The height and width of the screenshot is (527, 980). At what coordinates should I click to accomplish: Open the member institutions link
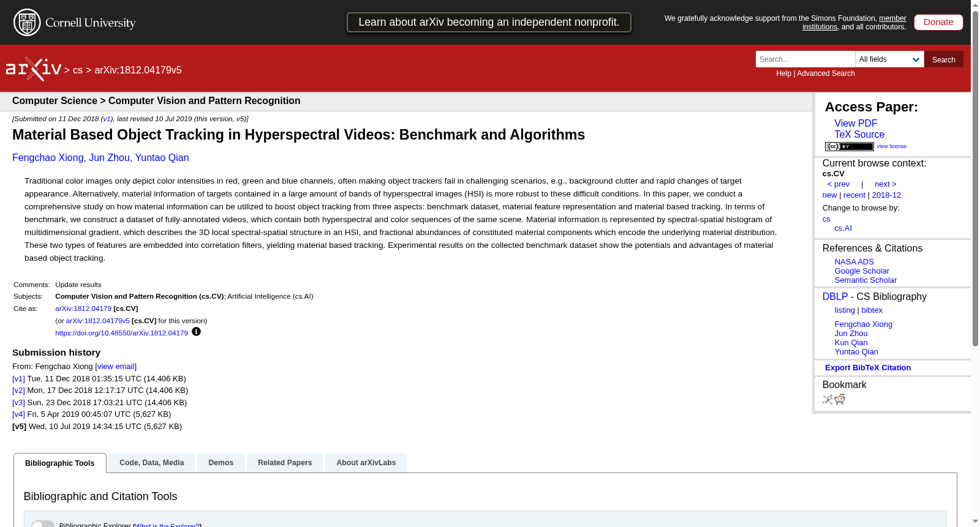[854, 23]
